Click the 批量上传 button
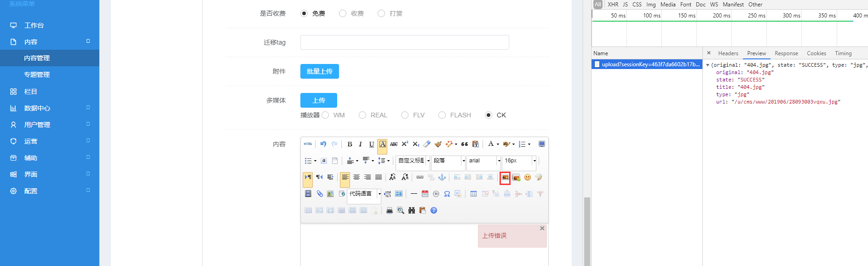Screen dimensions: 868x266 click(320, 71)
